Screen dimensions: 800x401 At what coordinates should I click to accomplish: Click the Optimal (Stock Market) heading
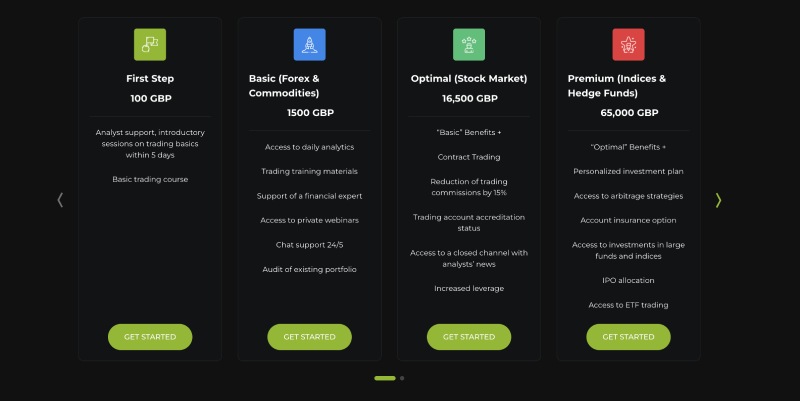[469, 78]
